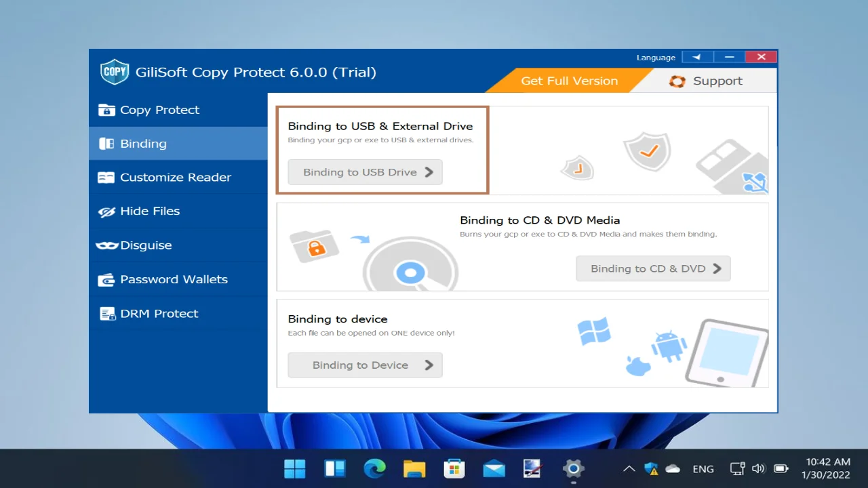Click the ENG language indicator
The image size is (868, 488).
[703, 468]
